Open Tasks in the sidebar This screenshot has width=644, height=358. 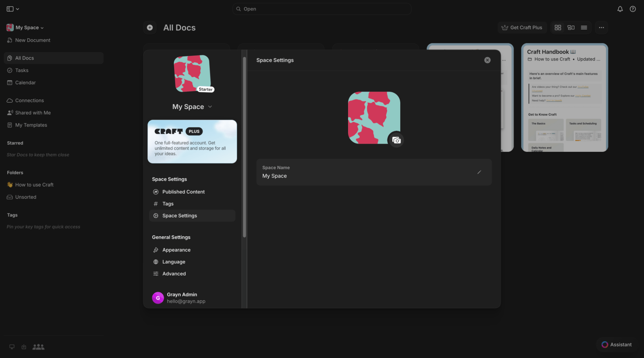(x=54, y=70)
